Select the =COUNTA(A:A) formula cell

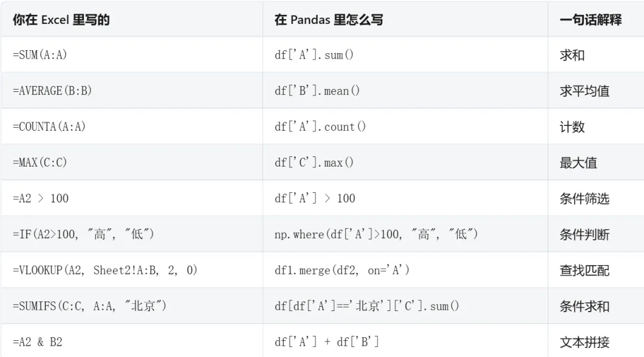[49, 127]
